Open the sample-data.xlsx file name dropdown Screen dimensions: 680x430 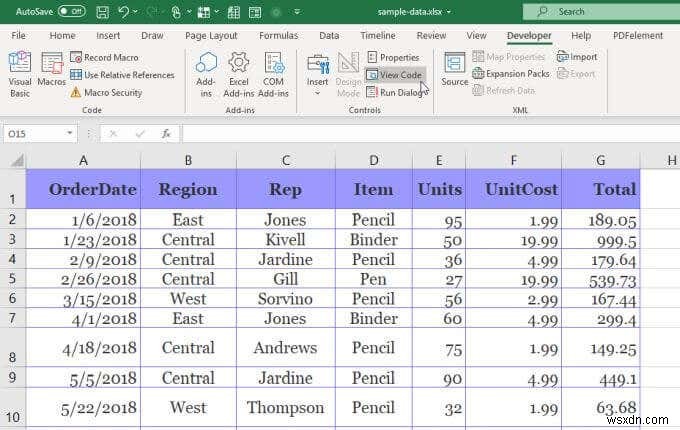[448, 12]
